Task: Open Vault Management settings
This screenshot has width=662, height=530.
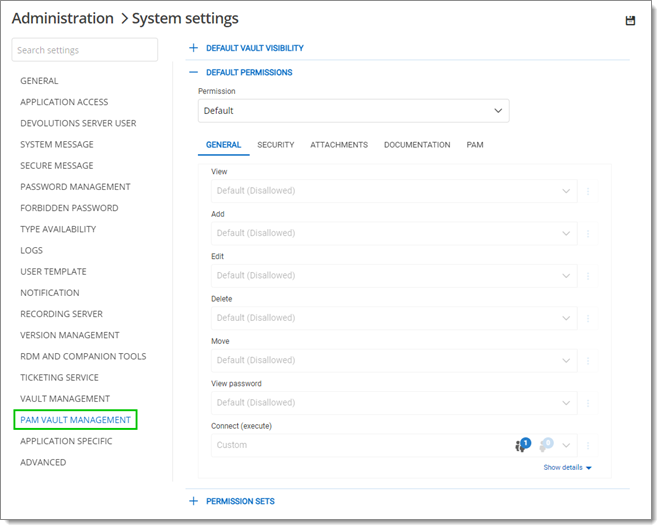Action: (65, 399)
